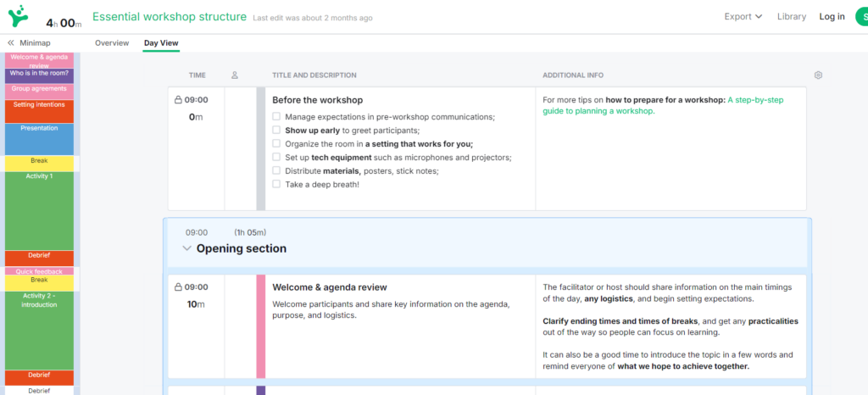Image resolution: width=868 pixels, height=395 pixels.
Task: Open the Export dropdown menu
Action: coord(743,17)
